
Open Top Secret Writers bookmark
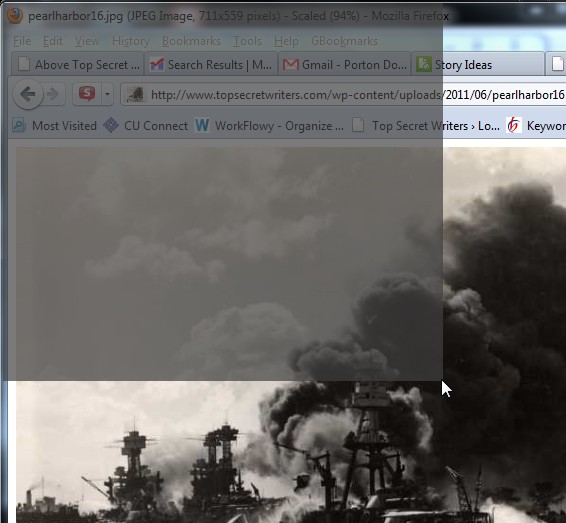[x=426, y=126]
